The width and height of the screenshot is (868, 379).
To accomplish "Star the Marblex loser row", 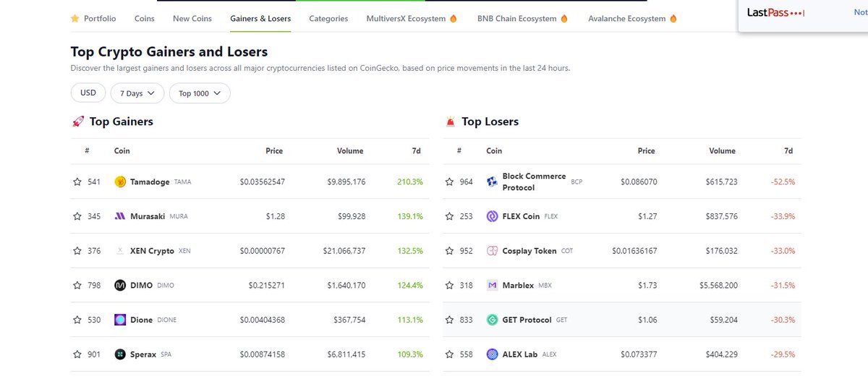I will pos(450,286).
